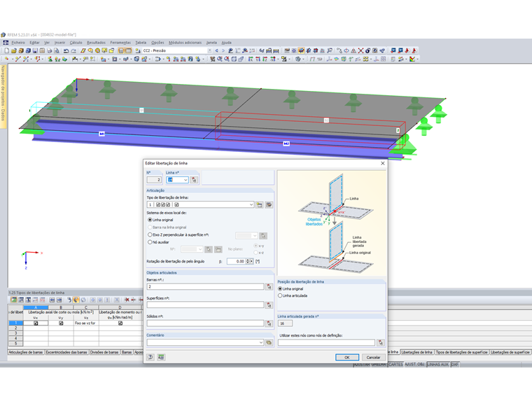The height and width of the screenshot is (399, 532).
Task: Click definition nodes input field
Action: (x=326, y=343)
